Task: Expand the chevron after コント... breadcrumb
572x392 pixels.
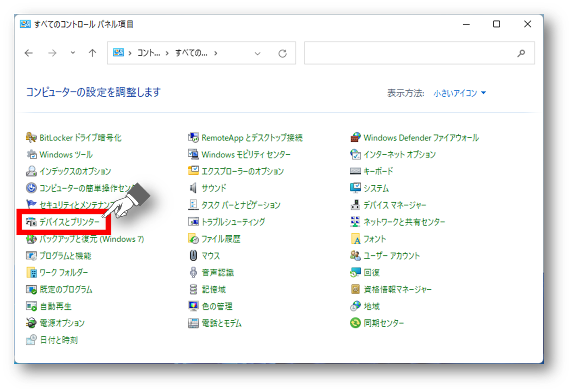Action: point(167,53)
